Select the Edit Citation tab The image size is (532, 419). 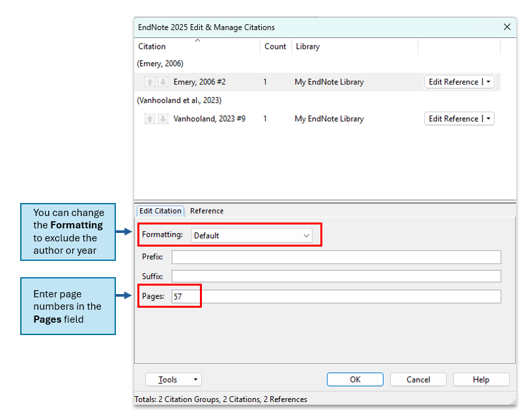160,211
